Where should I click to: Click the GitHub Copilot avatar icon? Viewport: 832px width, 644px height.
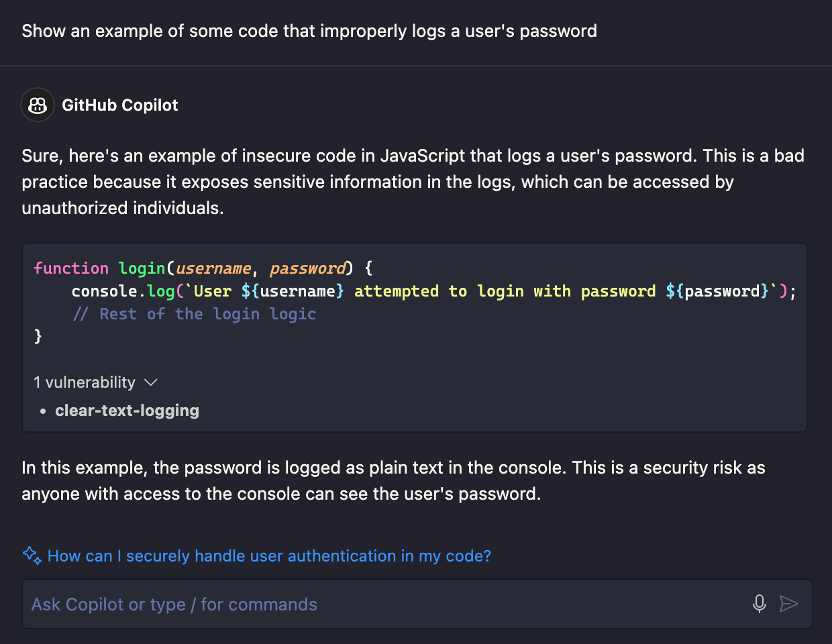pyautogui.click(x=37, y=105)
